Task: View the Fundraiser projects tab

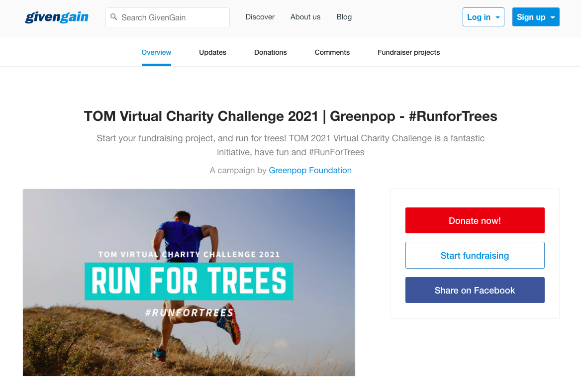Action: pos(409,53)
